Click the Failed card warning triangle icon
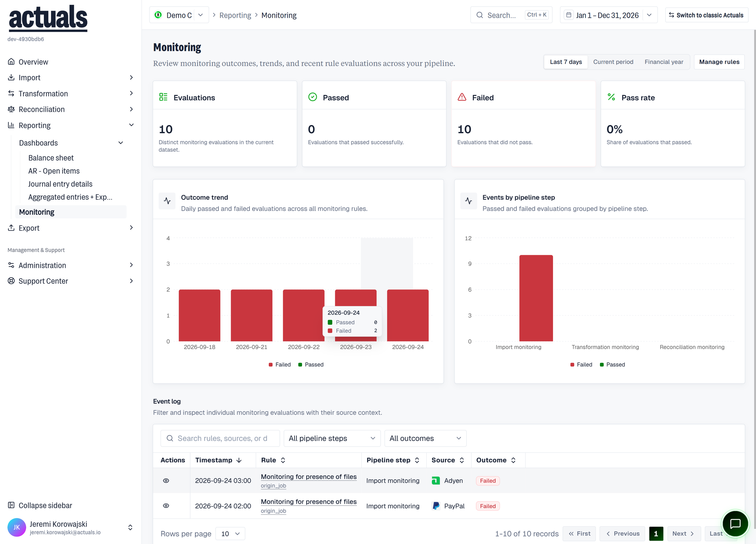The width and height of the screenshot is (756, 544). [462, 97]
